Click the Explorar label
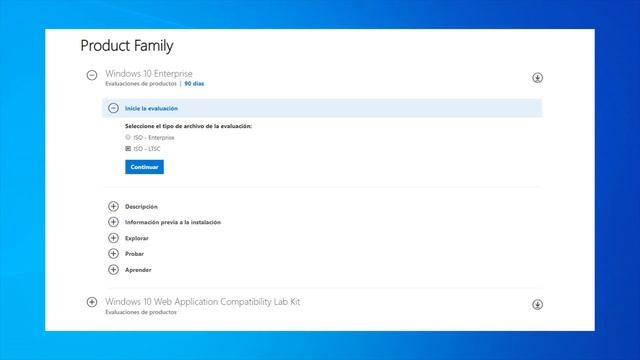640x360 pixels. (x=137, y=238)
